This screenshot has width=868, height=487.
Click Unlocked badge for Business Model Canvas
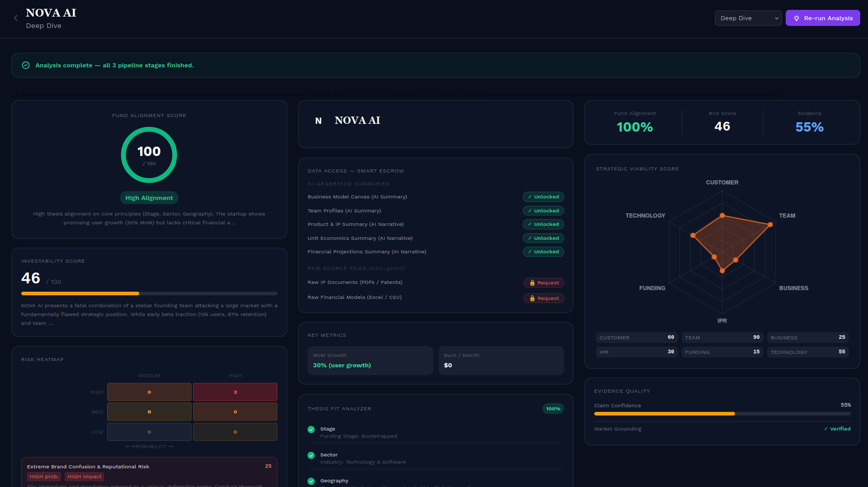coord(543,197)
